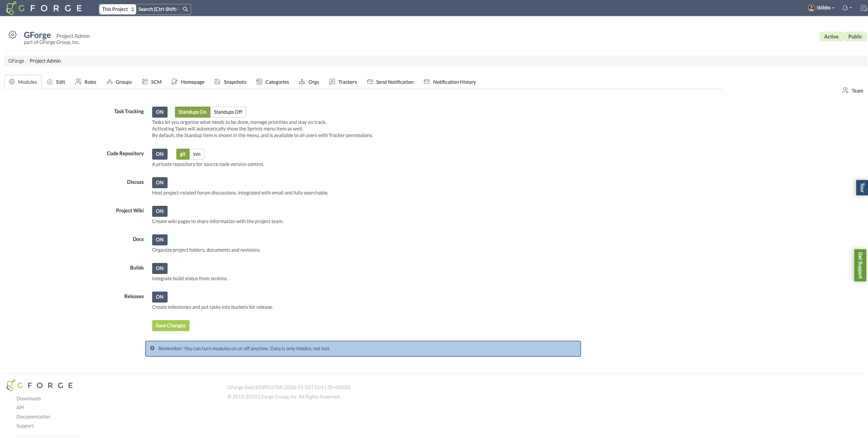
Task: Switch code repository to svn
Action: point(196,154)
